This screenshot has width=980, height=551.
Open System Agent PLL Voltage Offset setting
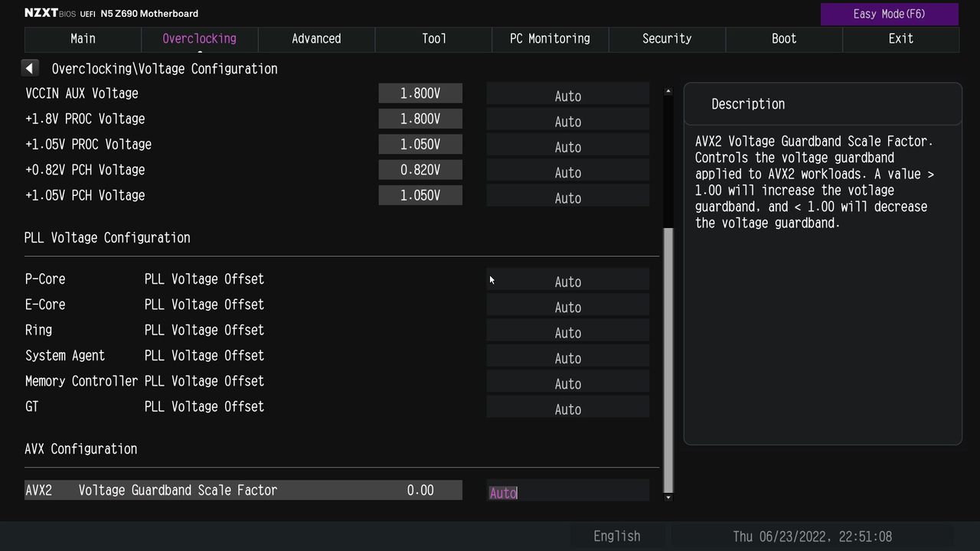(568, 356)
